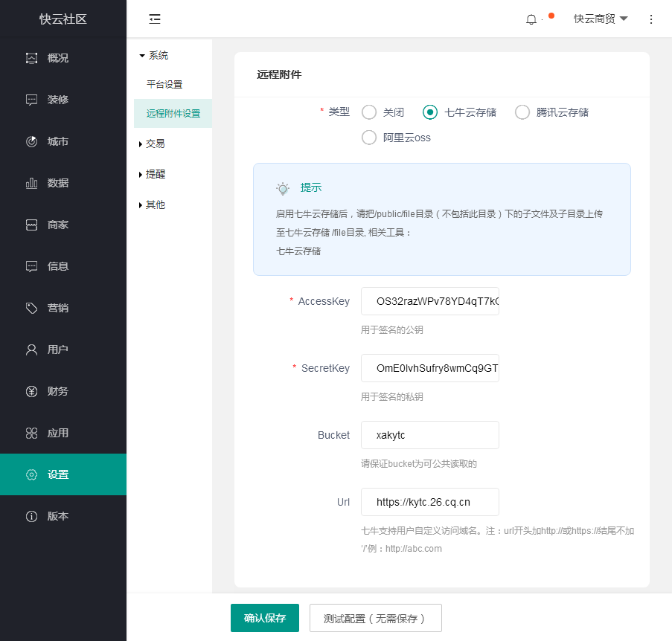Choose the 阿里云oss radio option

[369, 138]
